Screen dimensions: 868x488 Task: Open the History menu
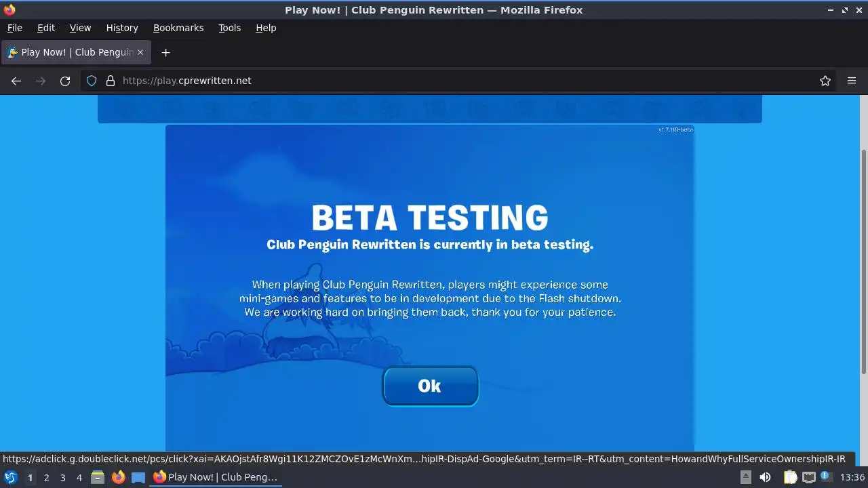(122, 28)
